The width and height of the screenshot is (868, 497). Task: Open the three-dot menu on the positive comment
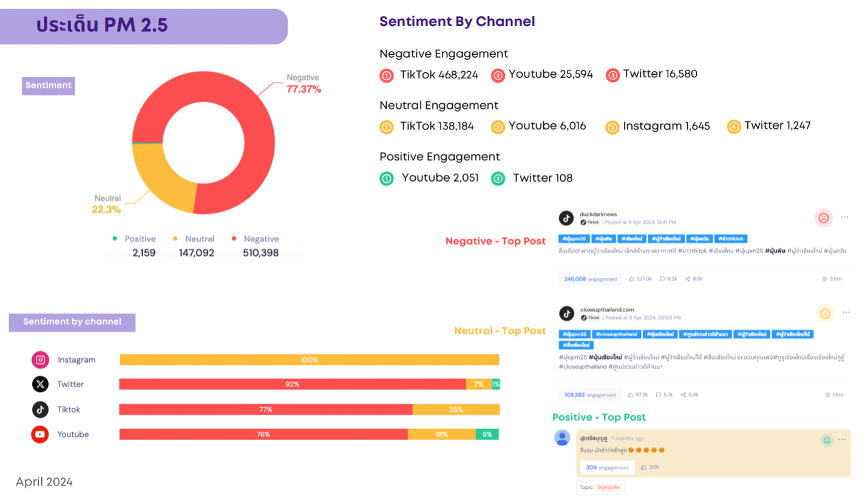(842, 440)
